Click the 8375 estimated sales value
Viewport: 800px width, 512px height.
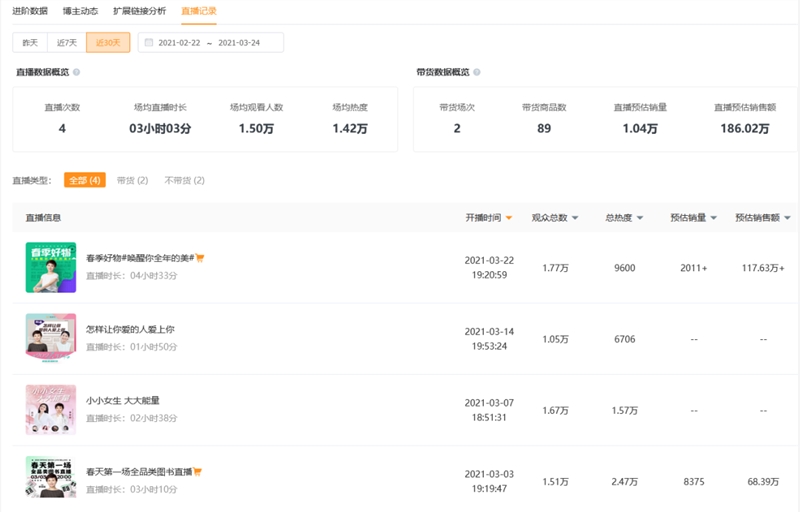694,482
